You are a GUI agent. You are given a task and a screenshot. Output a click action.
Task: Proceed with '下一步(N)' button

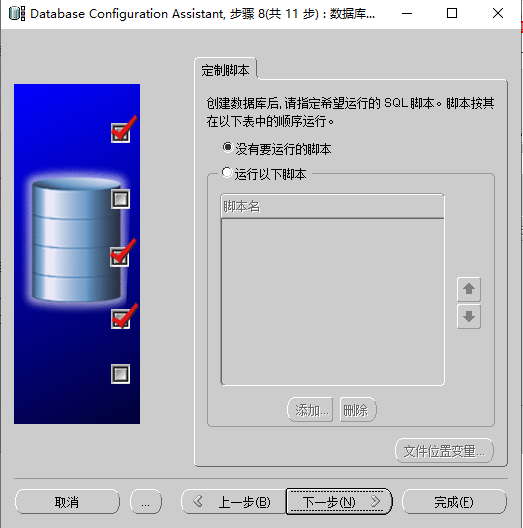coord(339,502)
